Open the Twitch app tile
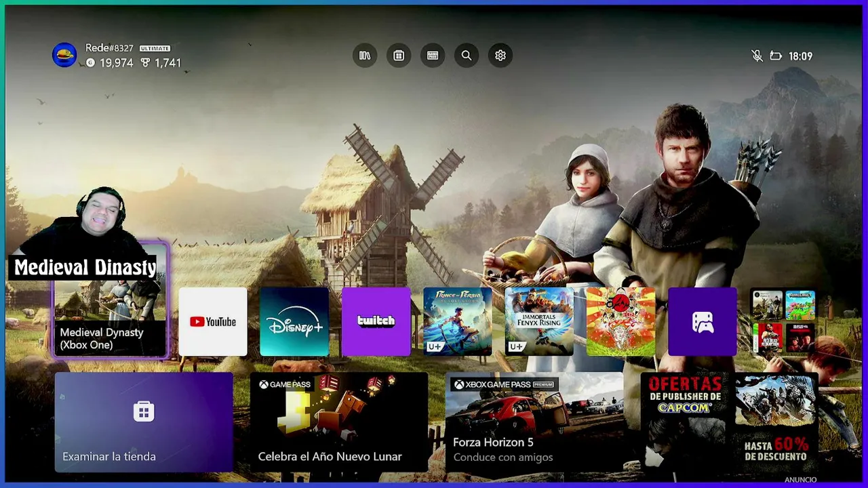 [x=376, y=322]
